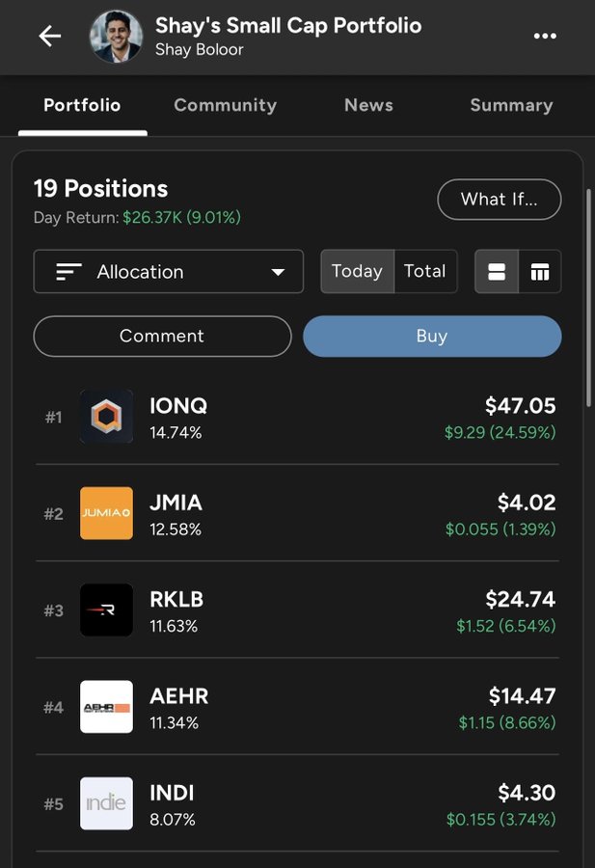Tap the Rocket Lab RKLB logo
Viewport: 595px width, 868px height.
pos(106,610)
